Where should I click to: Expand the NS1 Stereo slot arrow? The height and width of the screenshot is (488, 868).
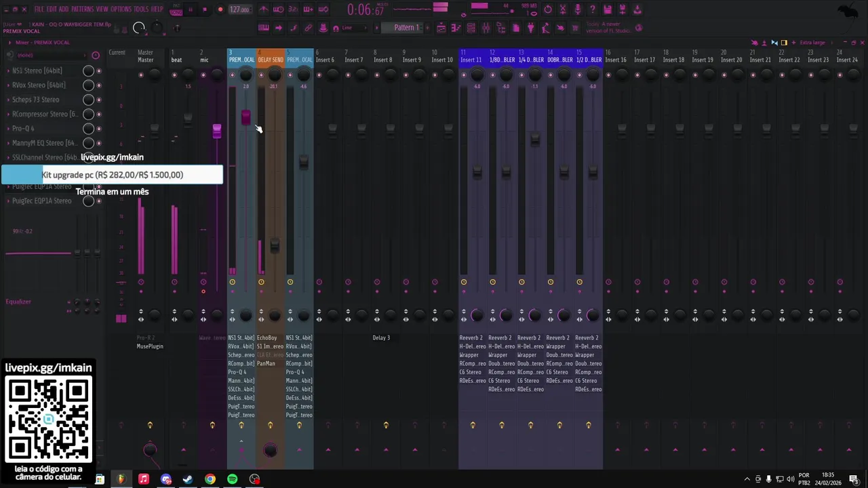point(8,70)
